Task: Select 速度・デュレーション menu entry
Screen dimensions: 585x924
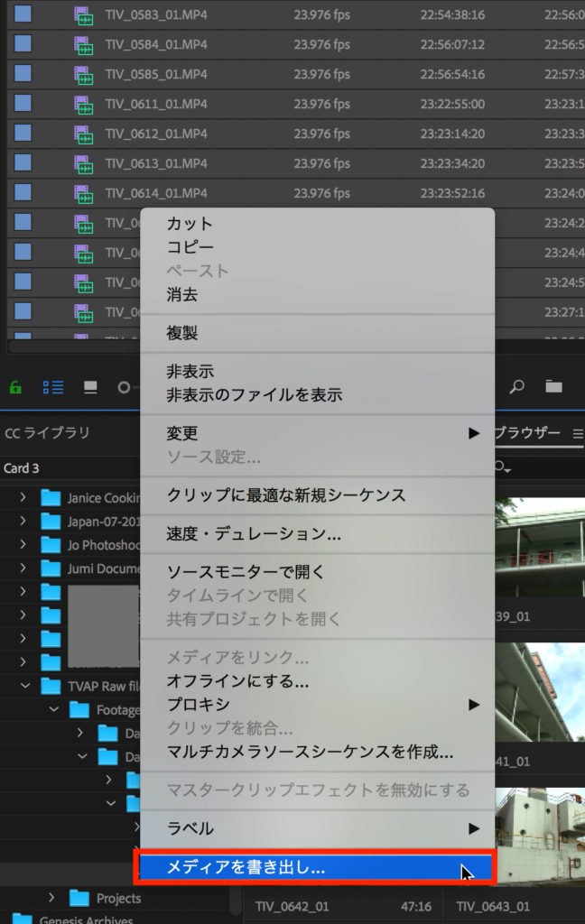Action: [254, 533]
